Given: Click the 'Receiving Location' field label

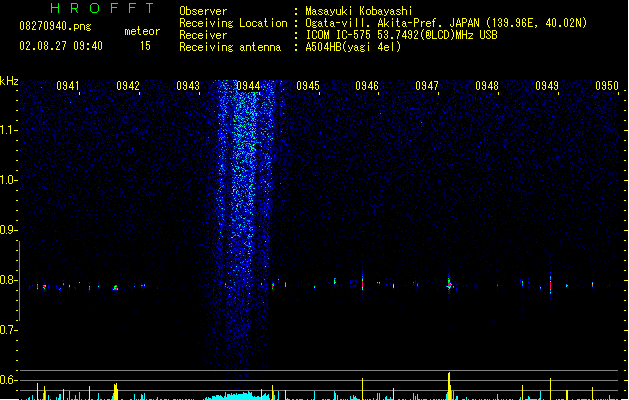Looking at the screenshot, I should coord(233,23).
